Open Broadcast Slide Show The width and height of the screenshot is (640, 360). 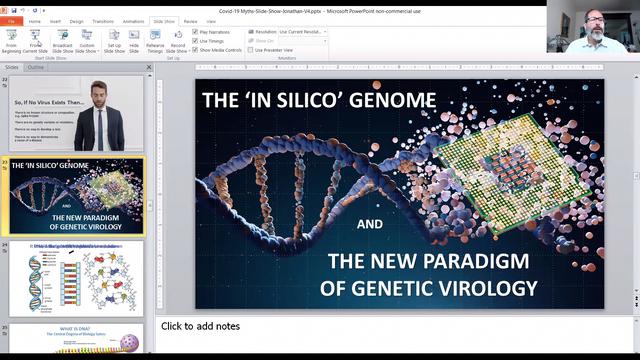click(62, 41)
